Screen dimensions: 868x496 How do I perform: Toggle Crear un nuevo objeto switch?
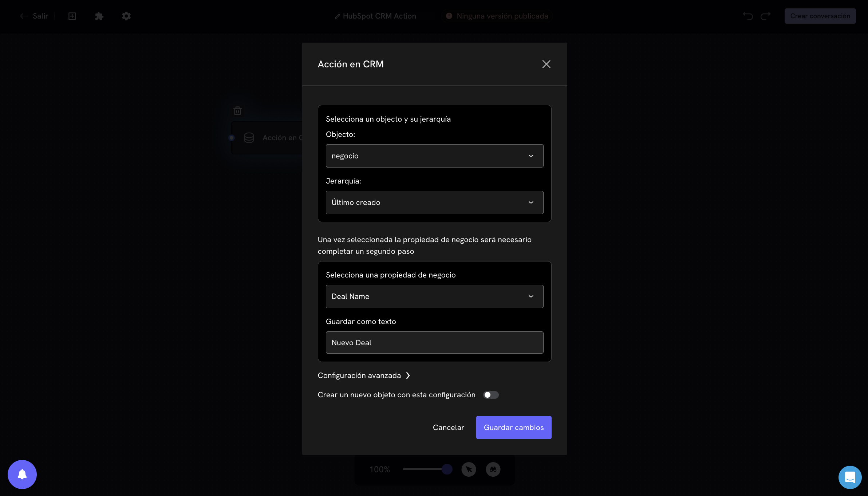point(491,395)
